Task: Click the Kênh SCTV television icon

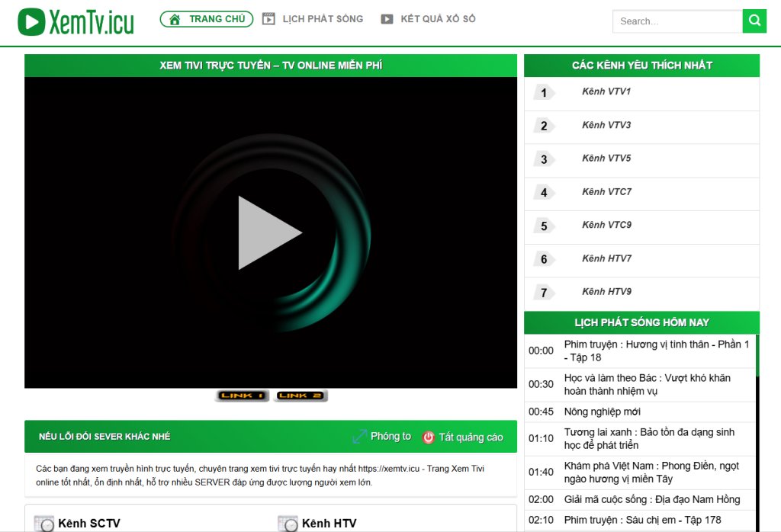Action: pyautogui.click(x=44, y=524)
